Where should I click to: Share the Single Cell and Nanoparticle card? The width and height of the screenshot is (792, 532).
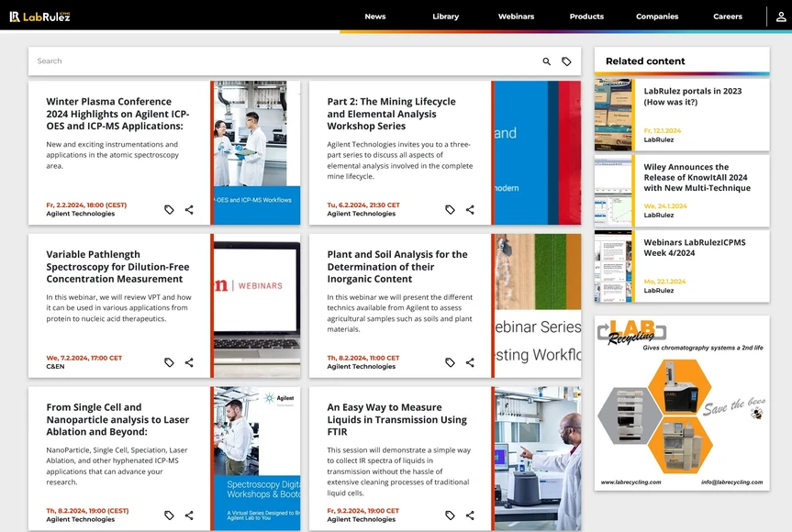(x=189, y=515)
